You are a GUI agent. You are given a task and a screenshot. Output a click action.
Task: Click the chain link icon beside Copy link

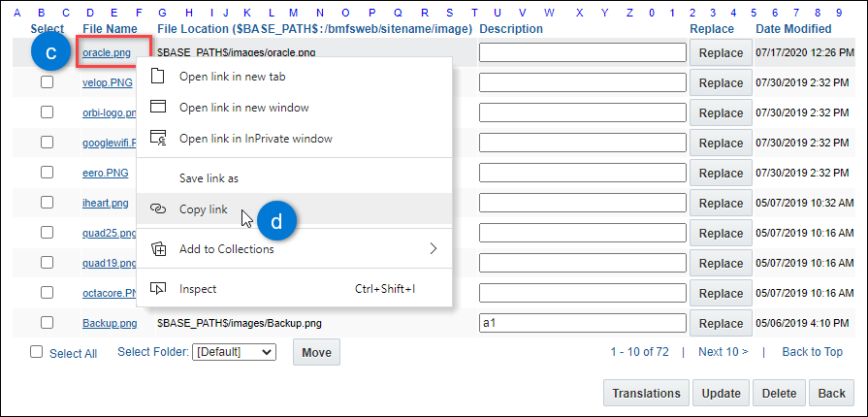pyautogui.click(x=158, y=209)
